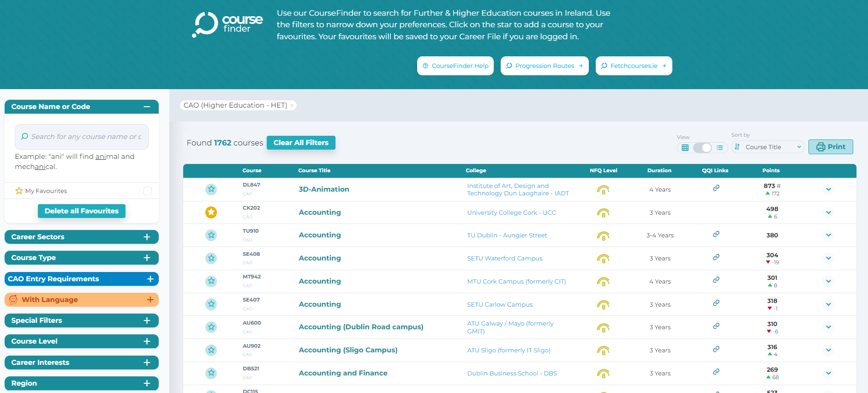Open QQI link for TU910 Accounting
Viewport: 868px width, 393px height.
pyautogui.click(x=716, y=234)
